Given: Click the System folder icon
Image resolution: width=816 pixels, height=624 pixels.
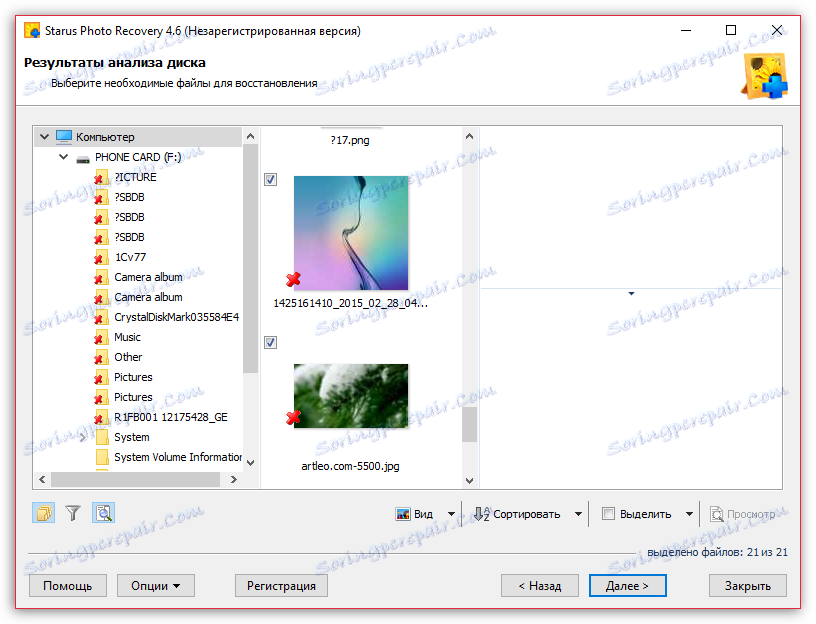Looking at the screenshot, I should point(102,437).
